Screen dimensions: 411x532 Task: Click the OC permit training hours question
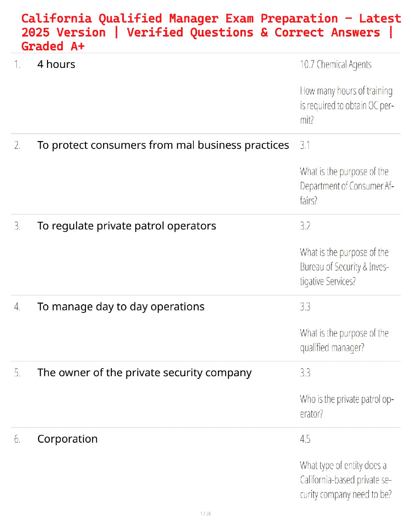(346, 105)
